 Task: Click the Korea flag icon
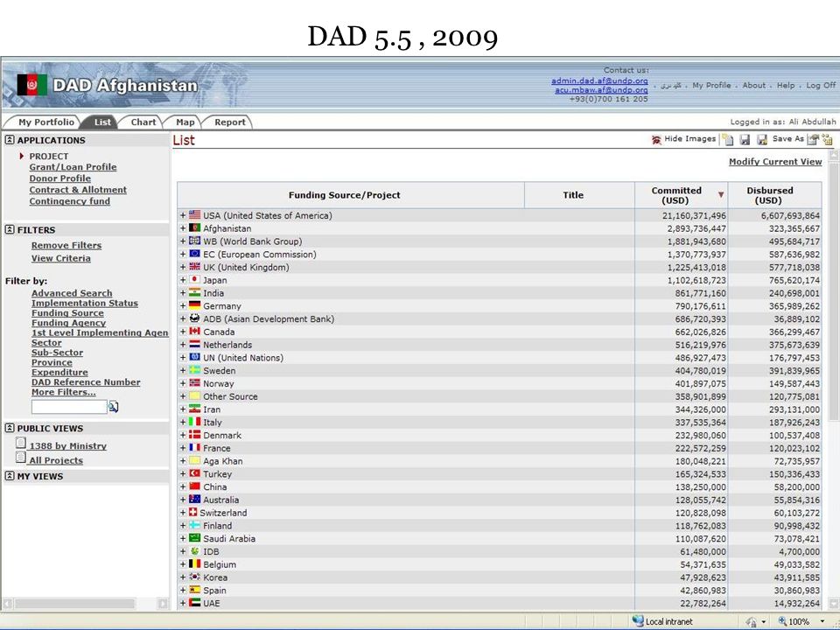point(194,577)
